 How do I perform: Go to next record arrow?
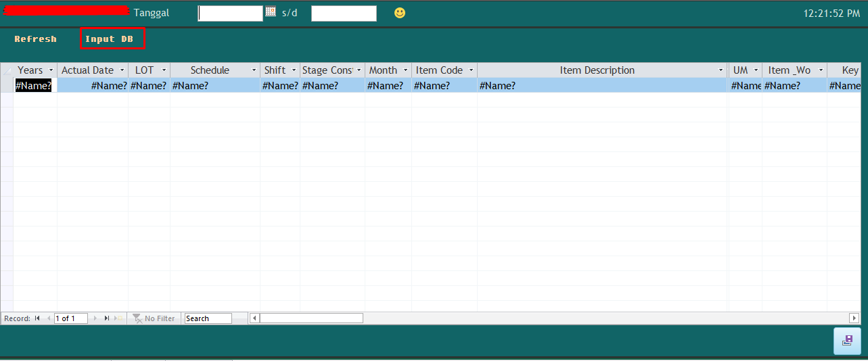coord(95,318)
